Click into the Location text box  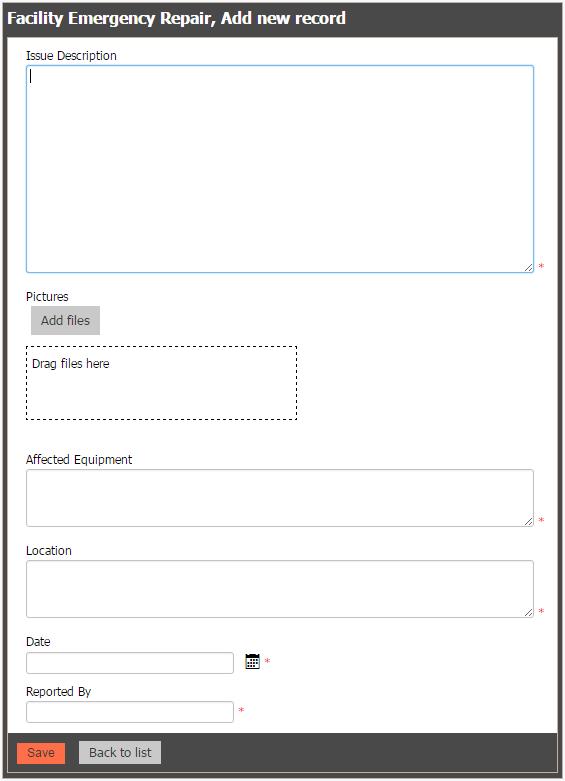coord(280,589)
